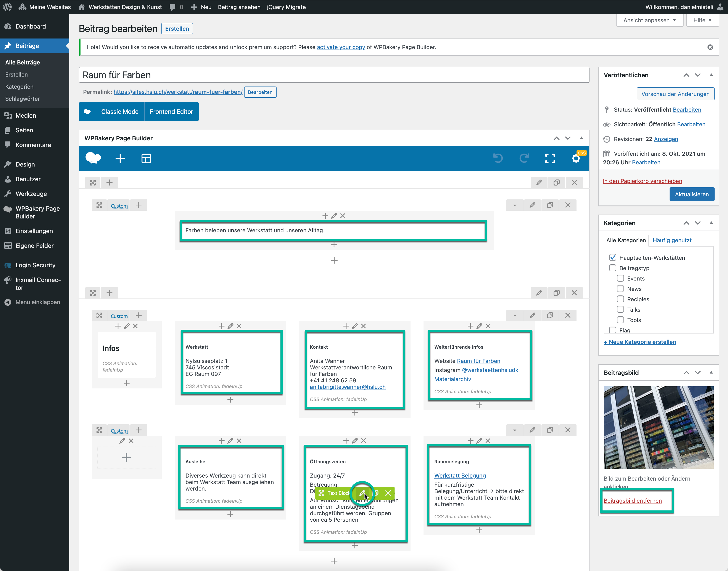Click the plus inside the empty column placeholder
Screen dimensions: 728x571
coord(126,457)
